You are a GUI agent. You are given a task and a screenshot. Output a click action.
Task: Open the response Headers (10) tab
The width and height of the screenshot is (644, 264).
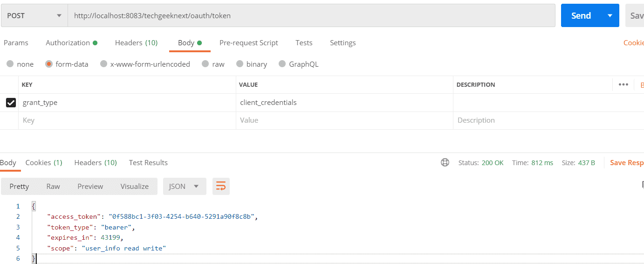[96, 162]
